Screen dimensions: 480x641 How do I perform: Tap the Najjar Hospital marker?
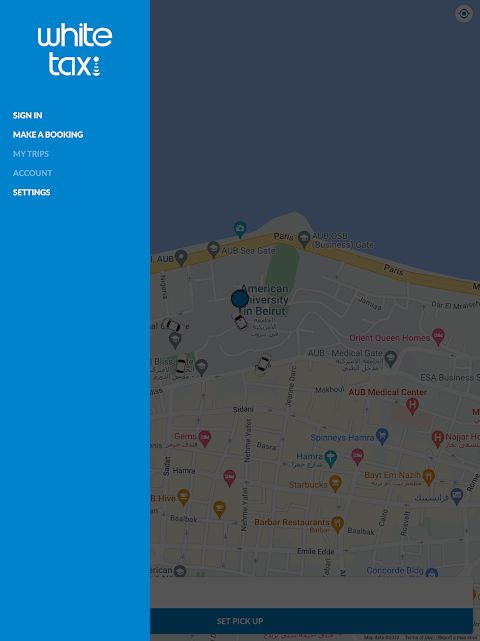[x=438, y=439]
